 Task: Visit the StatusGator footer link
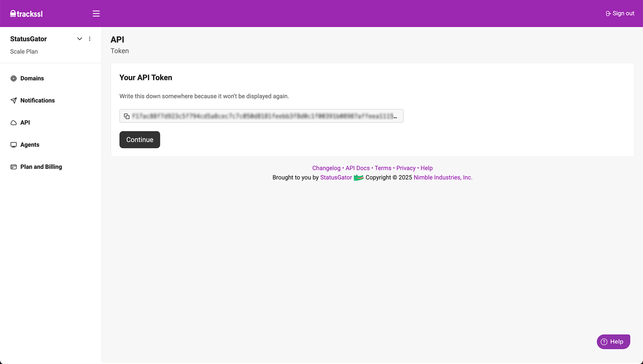coord(336,177)
